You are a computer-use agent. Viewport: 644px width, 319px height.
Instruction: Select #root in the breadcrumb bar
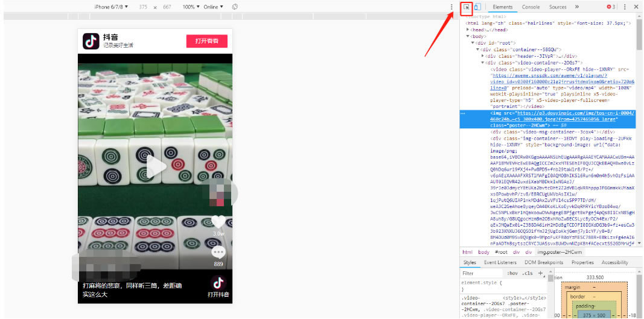point(501,252)
